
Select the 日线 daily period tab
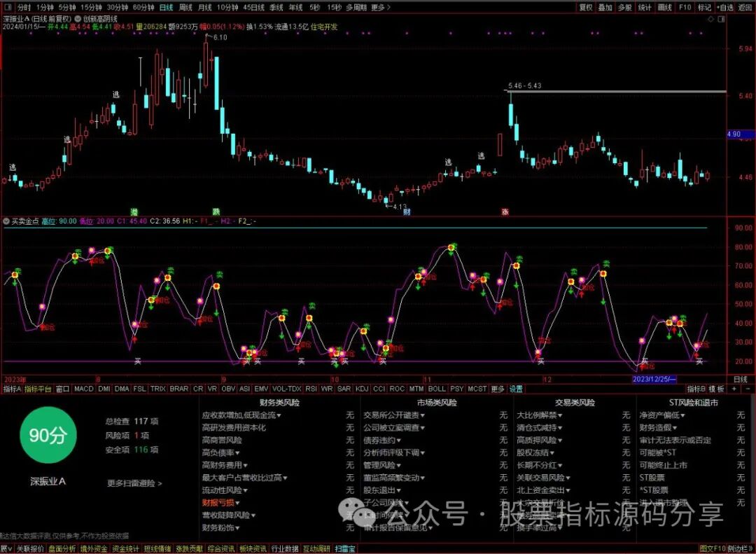167,7
